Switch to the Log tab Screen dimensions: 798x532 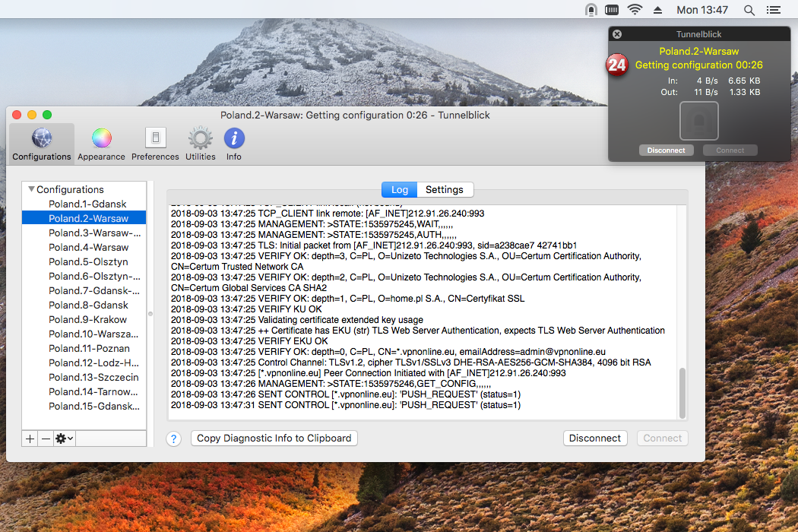[x=400, y=189]
